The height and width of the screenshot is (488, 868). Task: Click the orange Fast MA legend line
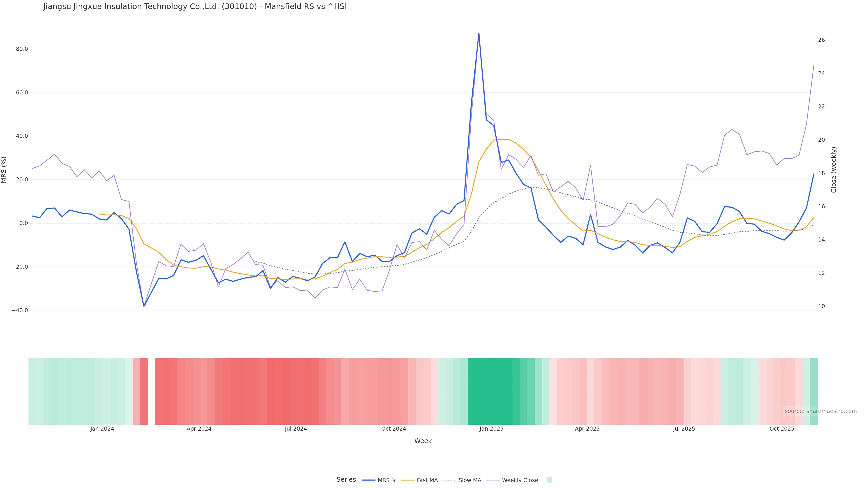pos(408,480)
